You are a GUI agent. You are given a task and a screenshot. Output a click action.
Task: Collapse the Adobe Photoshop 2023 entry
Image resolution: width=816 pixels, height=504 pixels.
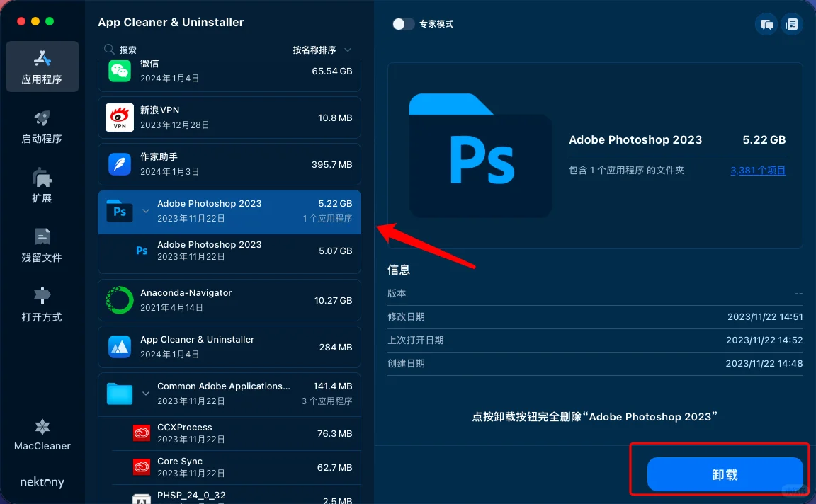147,211
